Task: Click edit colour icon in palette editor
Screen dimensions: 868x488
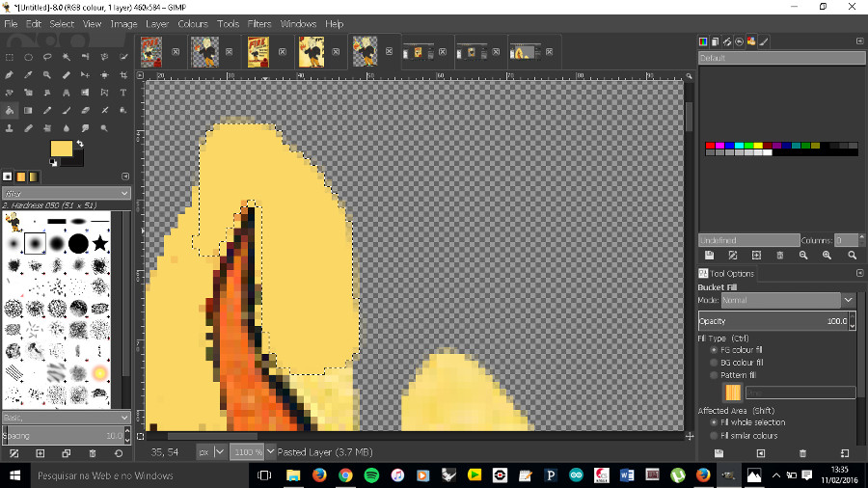Action: coord(733,255)
